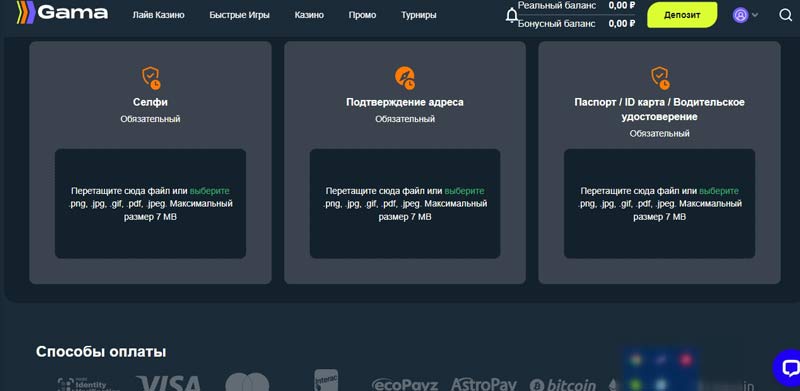
Task: Click the Interac payment logo
Action: 326,380
